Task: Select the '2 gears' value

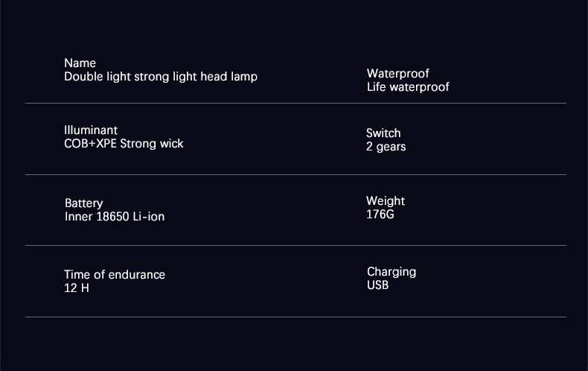Action: point(386,147)
